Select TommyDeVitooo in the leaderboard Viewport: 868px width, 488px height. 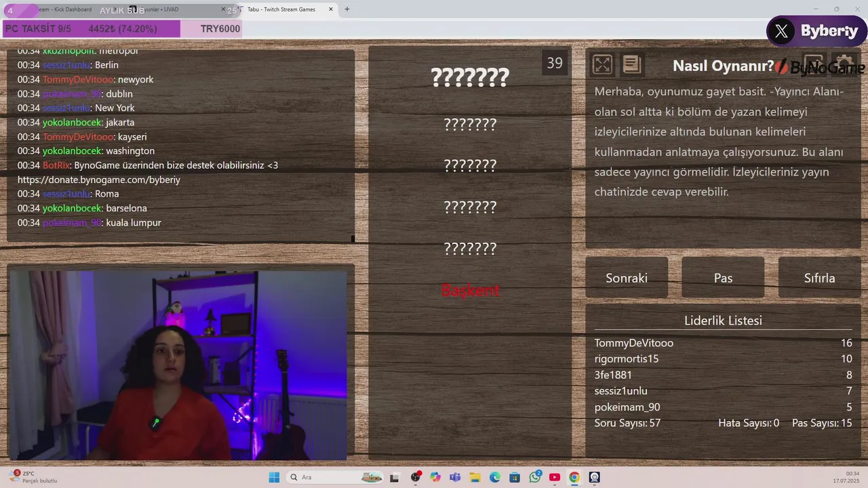click(634, 343)
